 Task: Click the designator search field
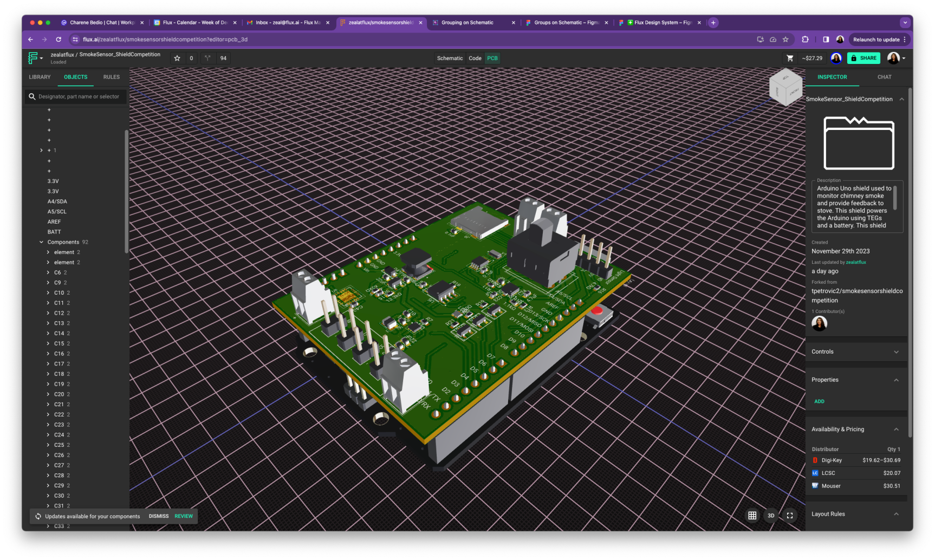[79, 96]
